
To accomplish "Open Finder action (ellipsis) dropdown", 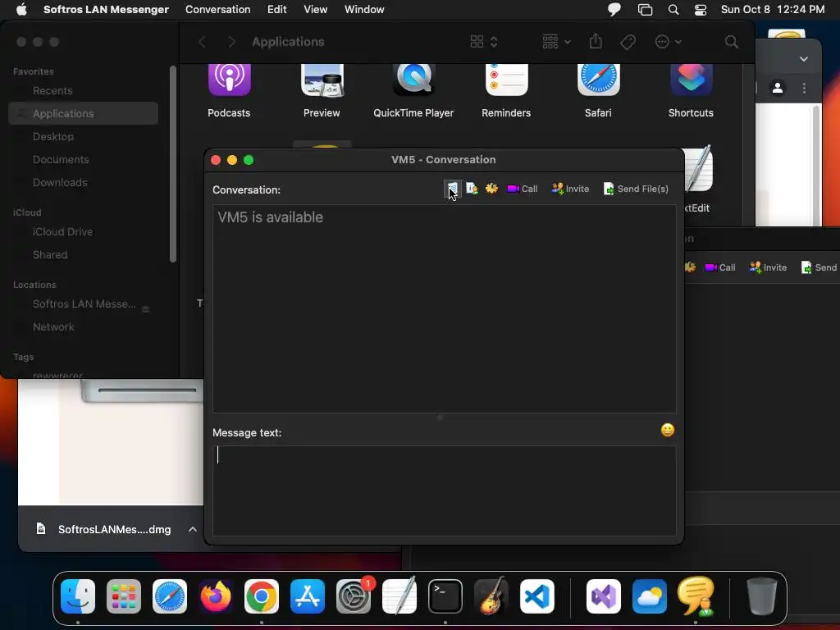I will (x=668, y=42).
